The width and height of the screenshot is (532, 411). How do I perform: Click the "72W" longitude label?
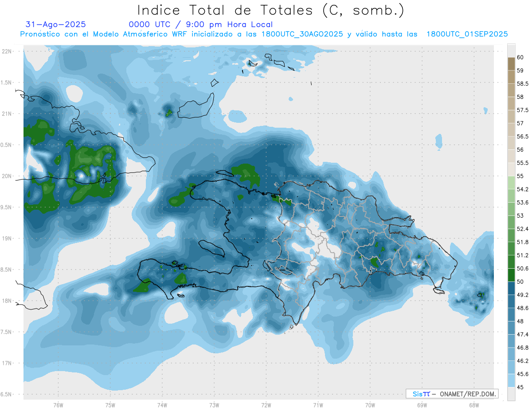pos(266,405)
